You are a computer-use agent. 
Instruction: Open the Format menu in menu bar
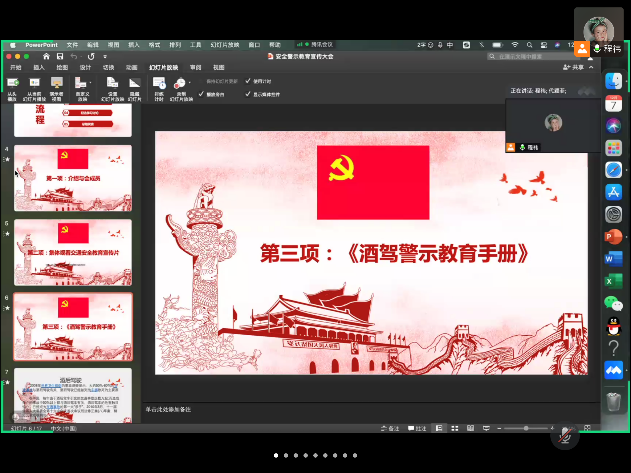(154, 45)
